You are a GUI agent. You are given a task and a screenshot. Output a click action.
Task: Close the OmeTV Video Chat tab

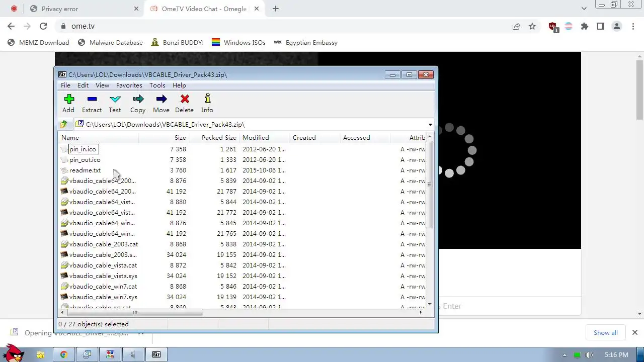click(x=257, y=9)
